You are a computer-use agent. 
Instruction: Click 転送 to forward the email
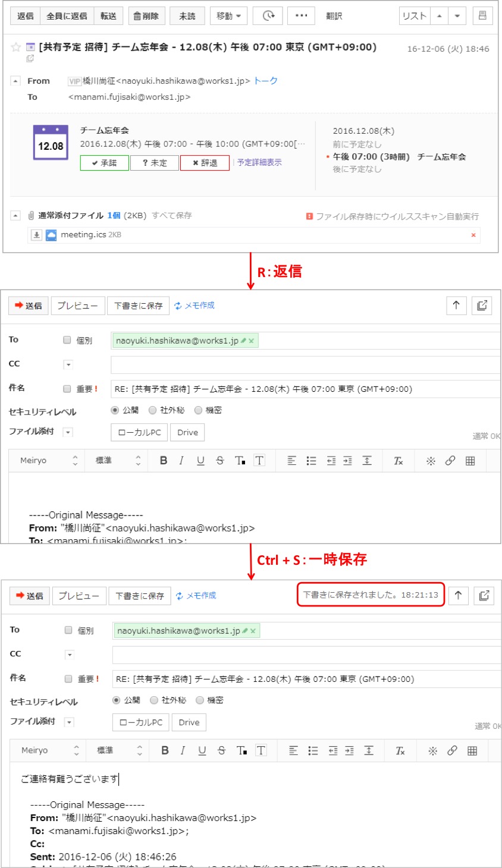[108, 16]
